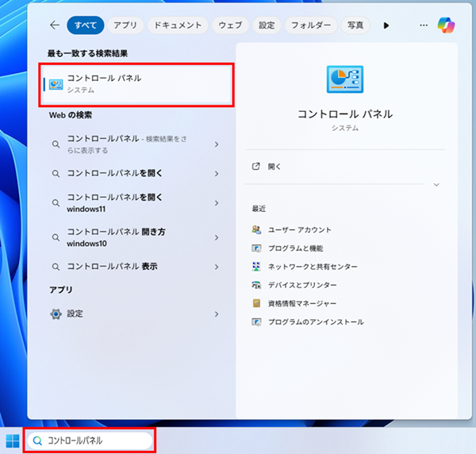The width and height of the screenshot is (476, 454).
Task: Open the three-dot more options menu
Action: coord(423,25)
